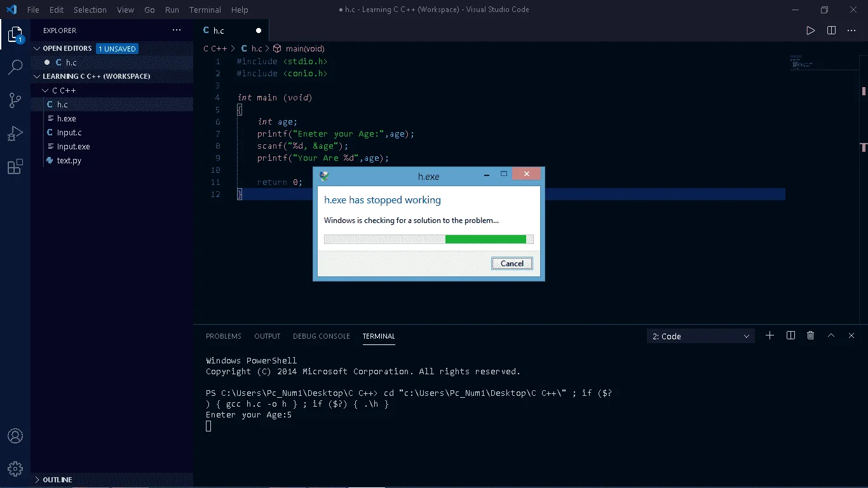Click the 'int age;' code line
Image resolution: width=868 pixels, height=488 pixels.
[277, 121]
